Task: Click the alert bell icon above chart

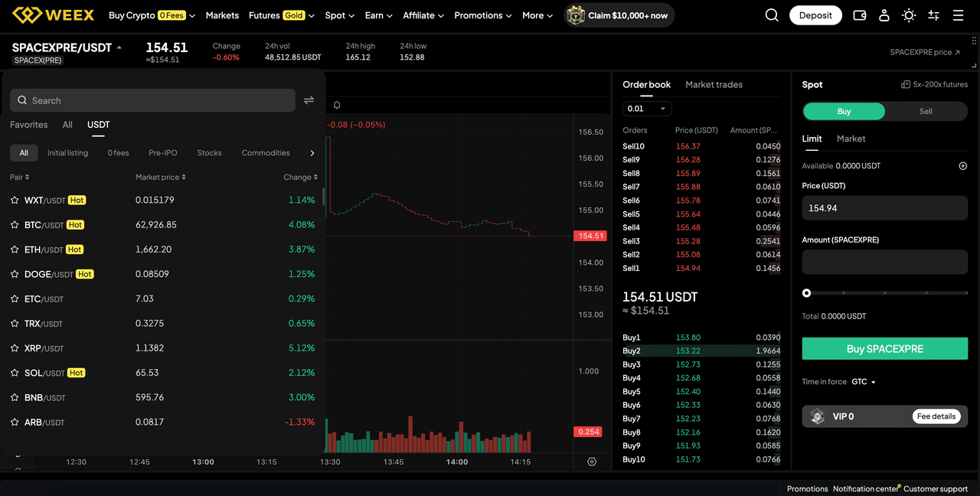Action: pyautogui.click(x=337, y=106)
